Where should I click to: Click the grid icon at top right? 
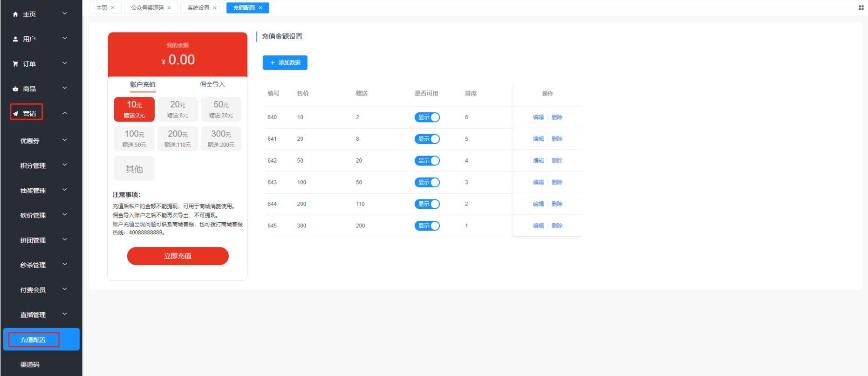click(861, 8)
